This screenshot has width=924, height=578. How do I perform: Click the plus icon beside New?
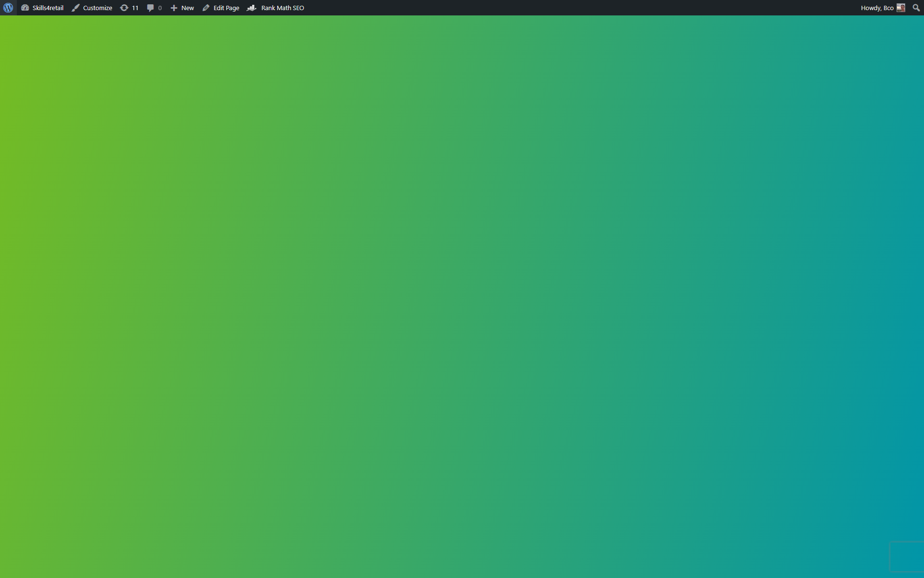pyautogui.click(x=174, y=8)
